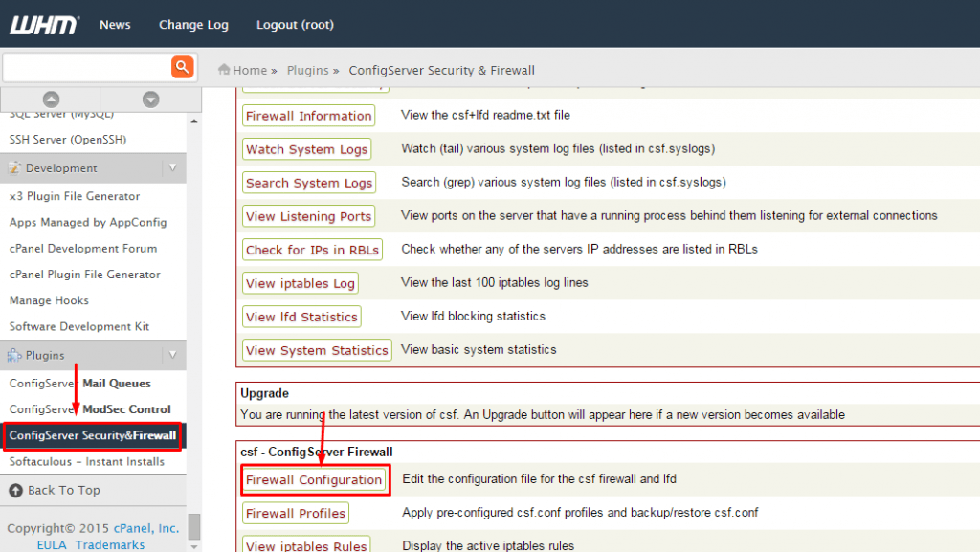This screenshot has width=980, height=552.
Task: Click 'View lfd blocking statistics' text
Action: point(473,316)
